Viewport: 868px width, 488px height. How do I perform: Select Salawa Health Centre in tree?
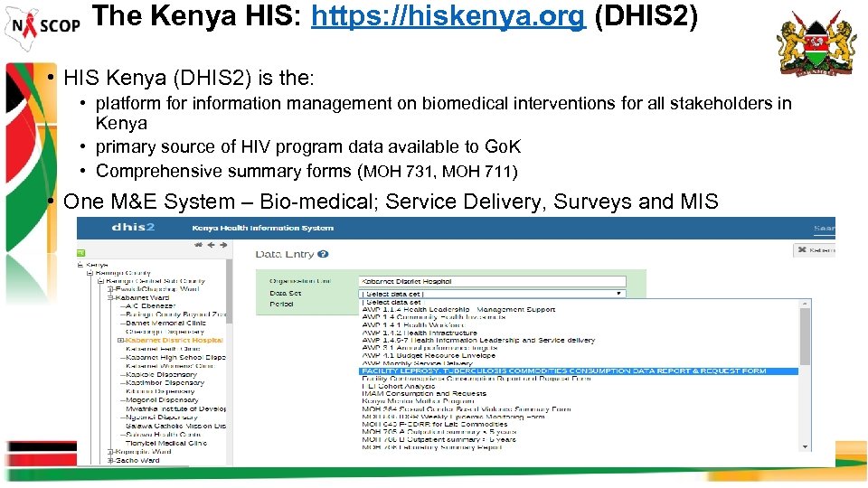click(164, 435)
